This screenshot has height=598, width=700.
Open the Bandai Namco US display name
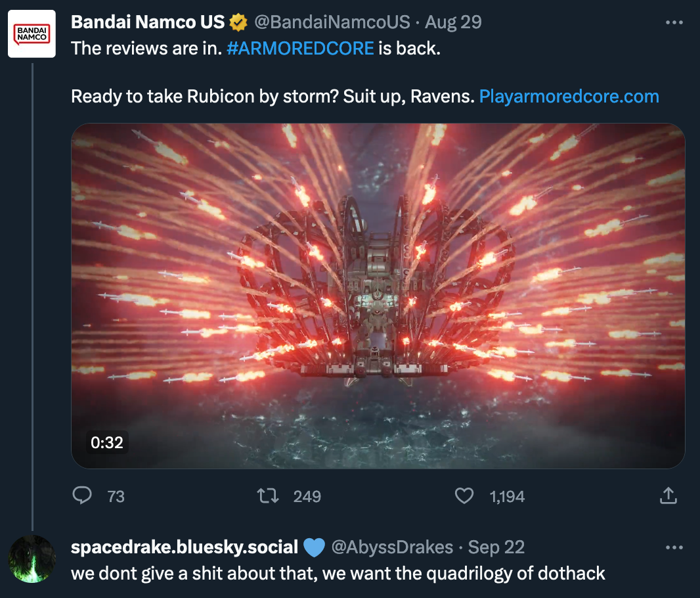[148, 22]
